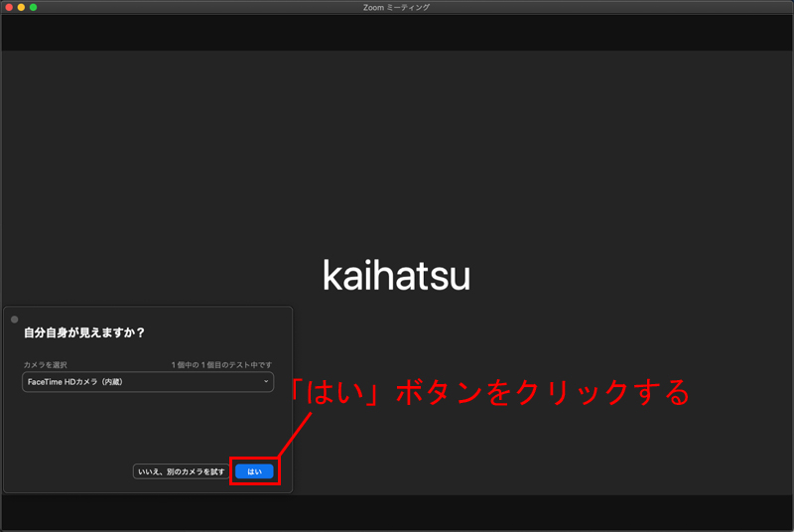This screenshot has width=794, height=532.
Task: Close the camera test dialog with gray dot
Action: [15, 320]
